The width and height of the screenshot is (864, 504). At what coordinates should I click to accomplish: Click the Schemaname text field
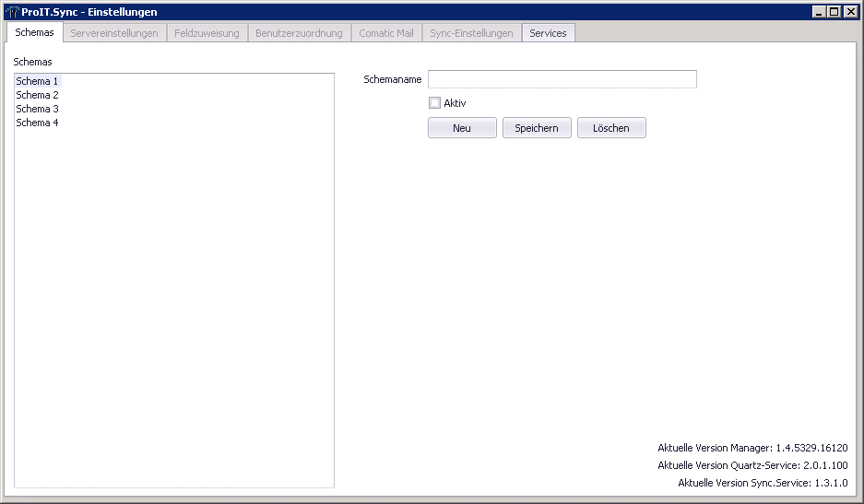(562, 79)
